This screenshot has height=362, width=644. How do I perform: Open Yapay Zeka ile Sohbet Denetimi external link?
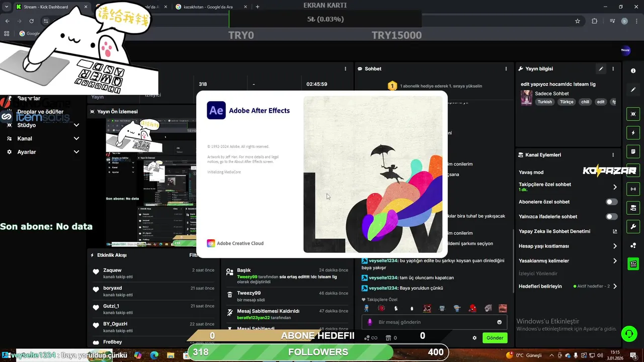(614, 231)
